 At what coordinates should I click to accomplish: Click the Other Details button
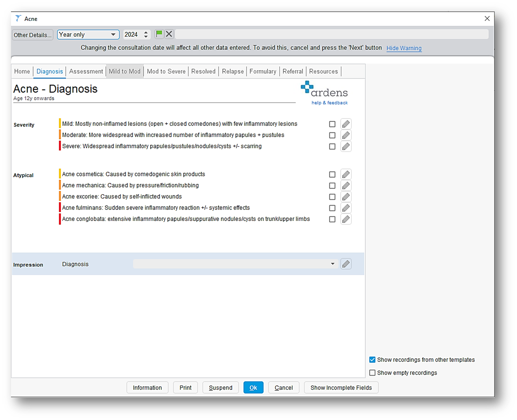tap(33, 35)
